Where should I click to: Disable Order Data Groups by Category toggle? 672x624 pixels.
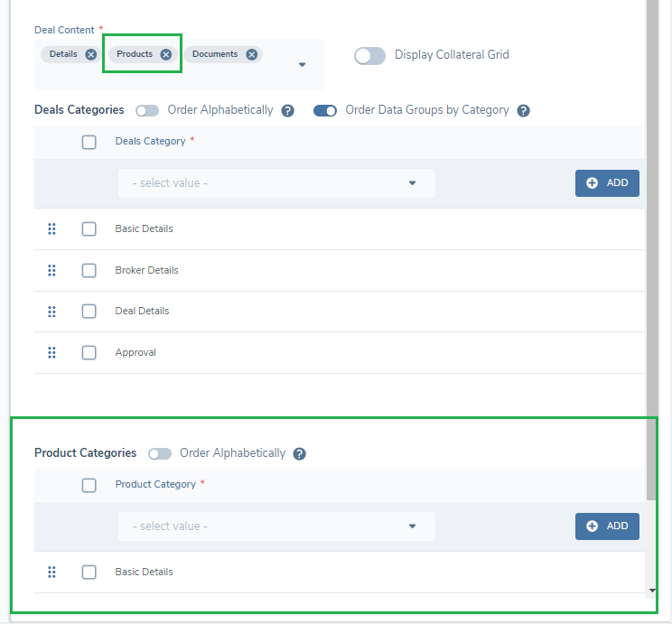(x=325, y=111)
